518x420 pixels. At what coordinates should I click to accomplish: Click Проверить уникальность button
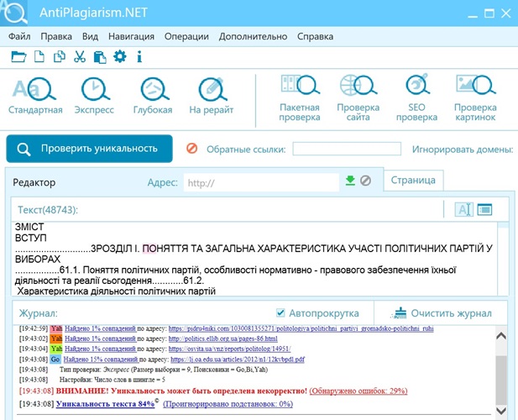pos(89,149)
